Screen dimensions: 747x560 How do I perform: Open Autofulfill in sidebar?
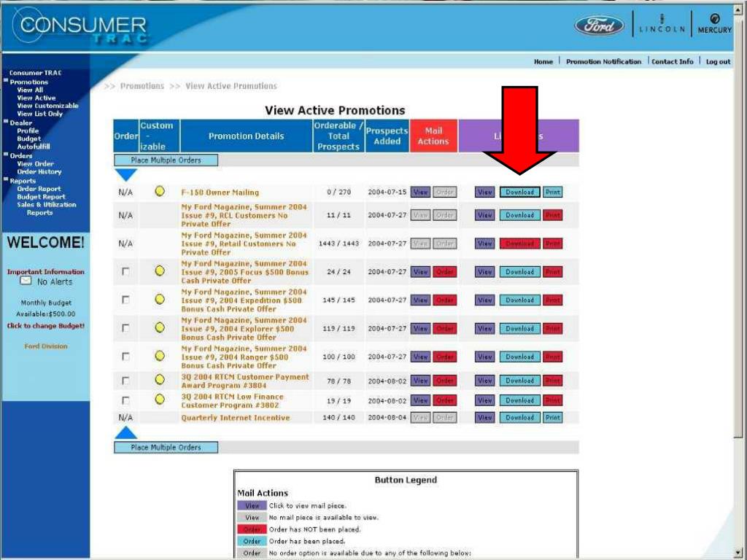click(34, 147)
